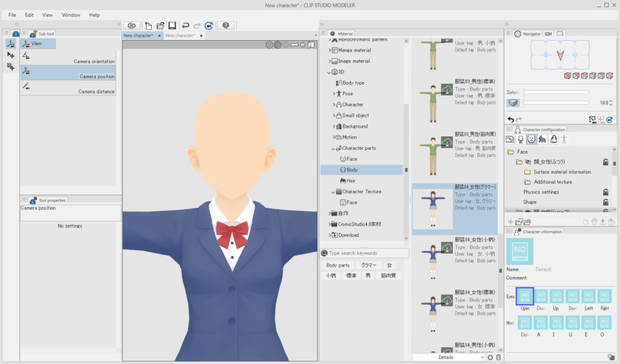Undo the last action in toolbar
Screen dimensions: 620x364
coord(185,26)
